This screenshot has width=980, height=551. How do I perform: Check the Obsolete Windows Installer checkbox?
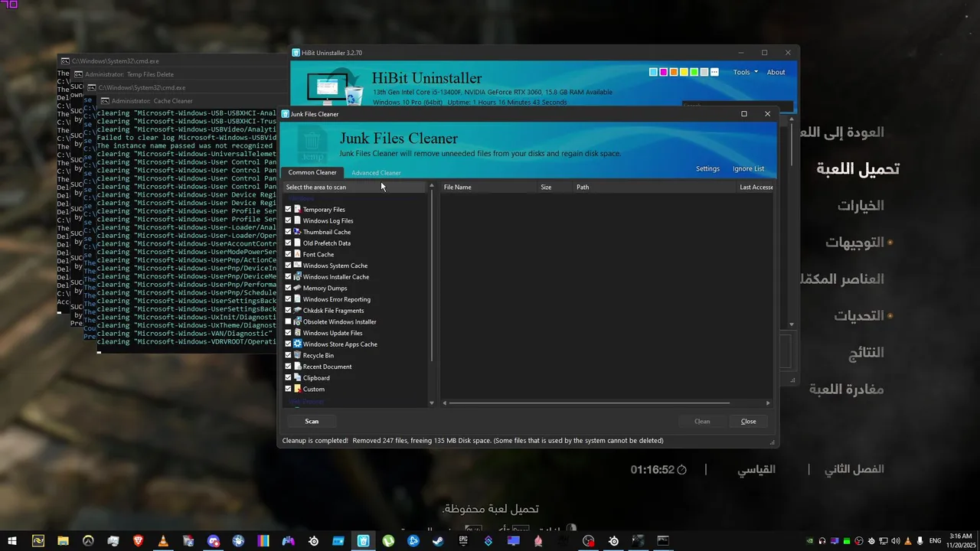coord(288,321)
